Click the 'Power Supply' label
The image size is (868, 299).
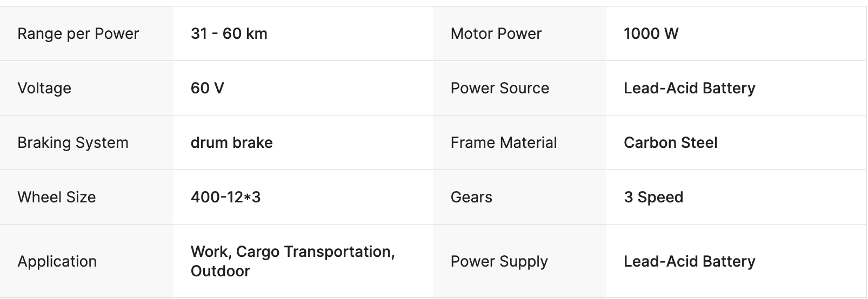(499, 261)
